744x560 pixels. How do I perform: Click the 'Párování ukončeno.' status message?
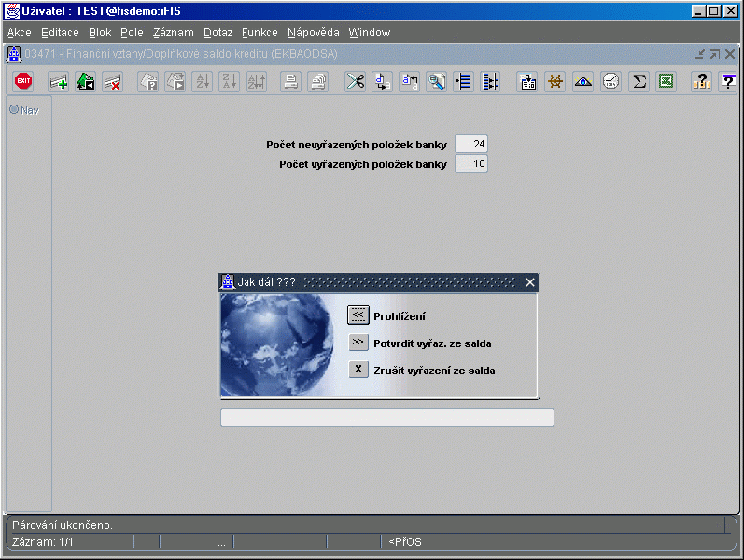[x=63, y=525]
